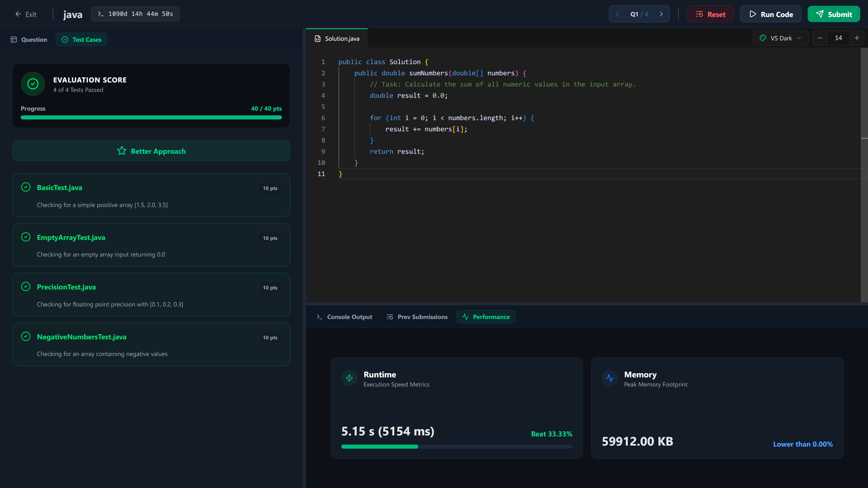Open the Question tab
868x488 pixels.
[29, 40]
